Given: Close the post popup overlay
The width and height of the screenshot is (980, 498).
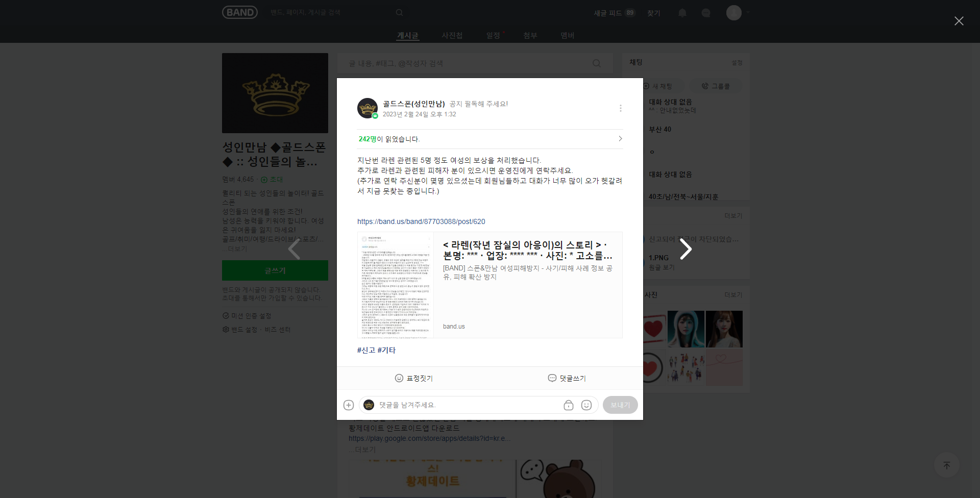Looking at the screenshot, I should [x=959, y=21].
